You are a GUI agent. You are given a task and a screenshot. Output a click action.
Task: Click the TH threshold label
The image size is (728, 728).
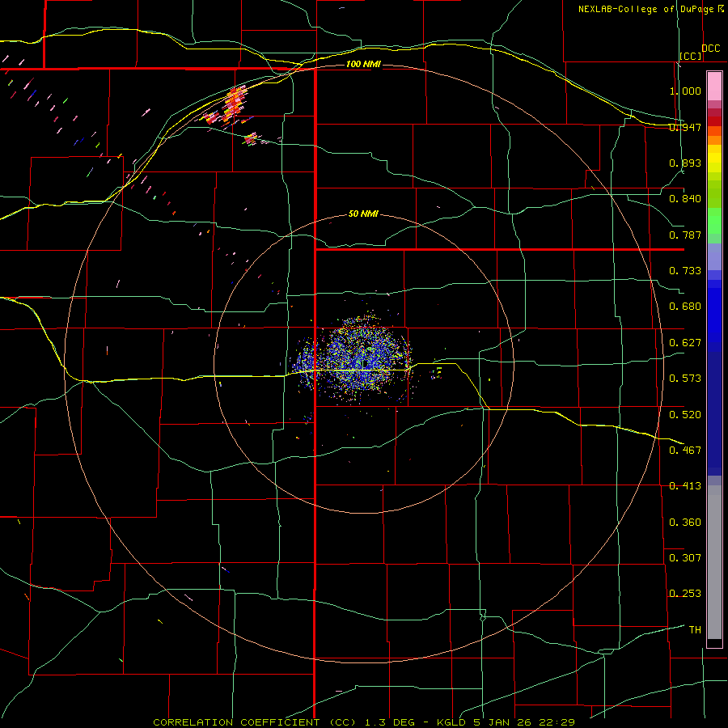tap(695, 629)
